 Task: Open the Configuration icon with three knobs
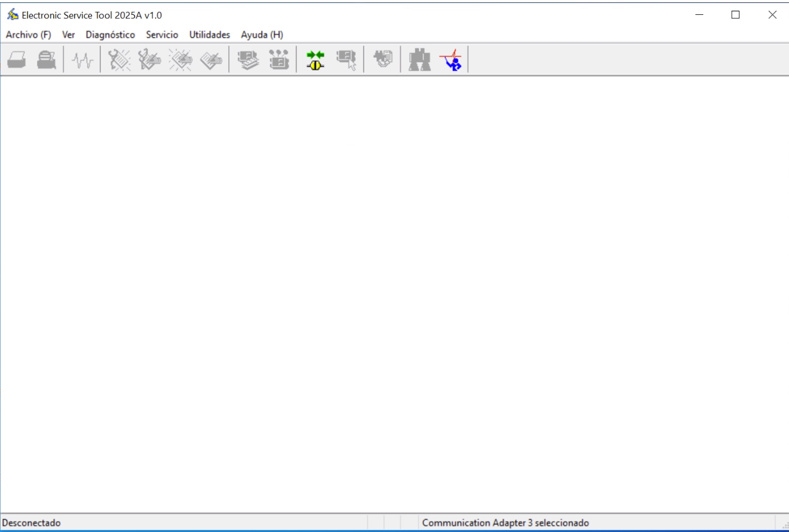pos(278,60)
